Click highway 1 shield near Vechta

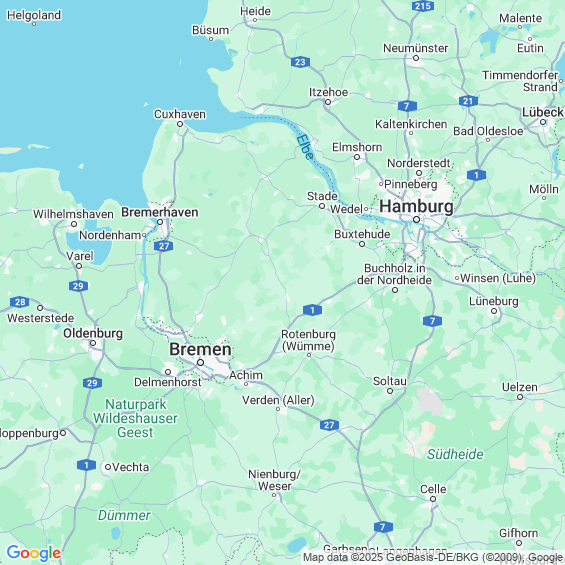(x=86, y=465)
